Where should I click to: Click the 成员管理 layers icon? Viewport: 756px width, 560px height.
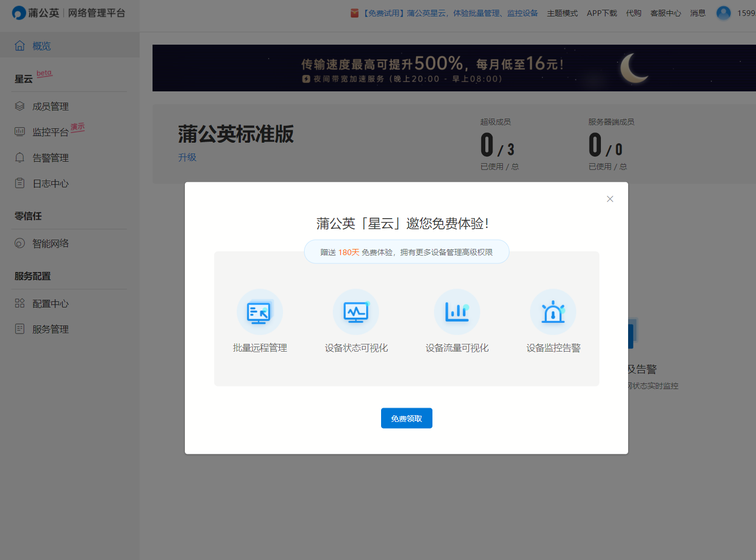20,106
